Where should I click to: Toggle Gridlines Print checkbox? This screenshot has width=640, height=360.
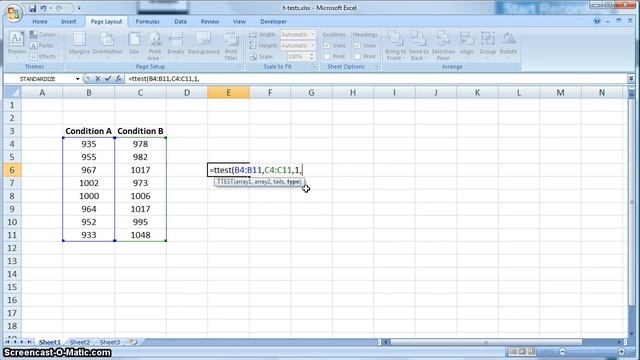pyautogui.click(x=327, y=56)
